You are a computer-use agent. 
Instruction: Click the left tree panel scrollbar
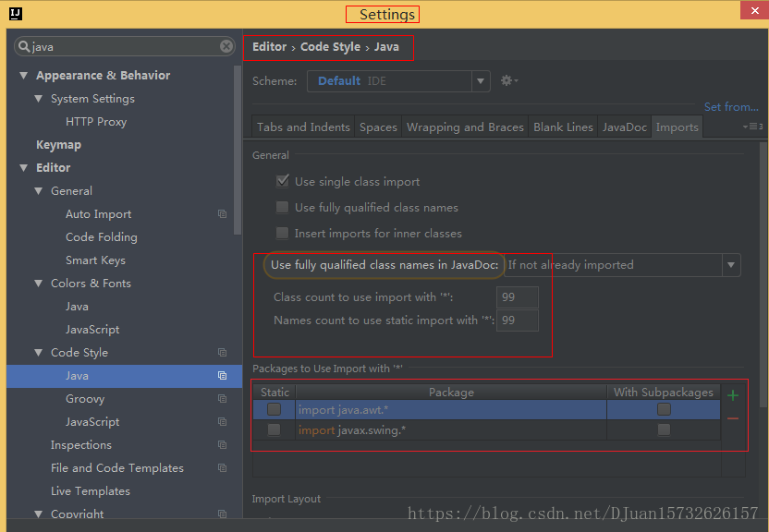[238, 150]
